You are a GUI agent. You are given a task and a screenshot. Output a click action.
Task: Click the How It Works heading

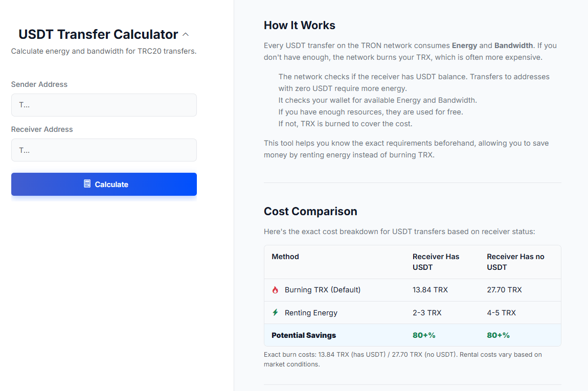coord(300,26)
